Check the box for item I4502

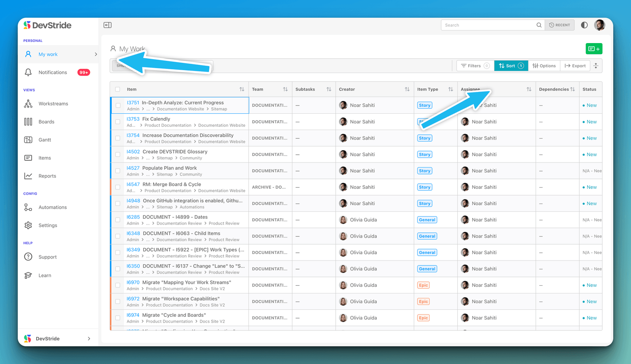click(118, 154)
